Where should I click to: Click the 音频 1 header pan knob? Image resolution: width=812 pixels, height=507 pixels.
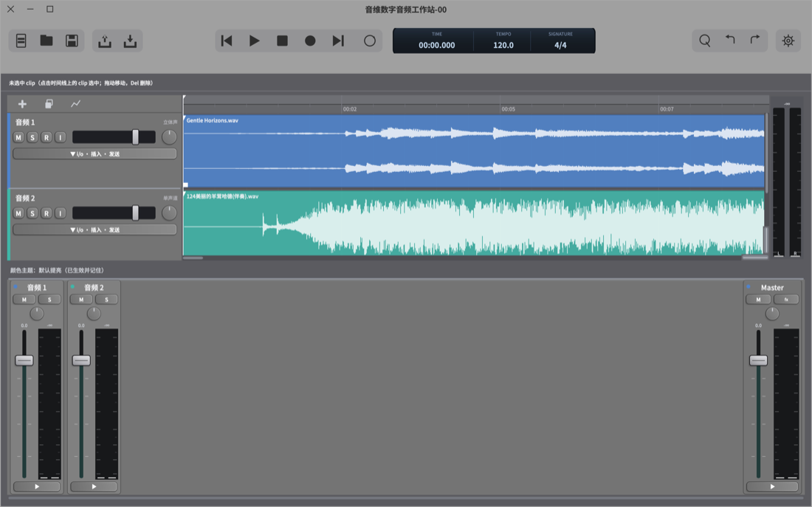pos(169,137)
